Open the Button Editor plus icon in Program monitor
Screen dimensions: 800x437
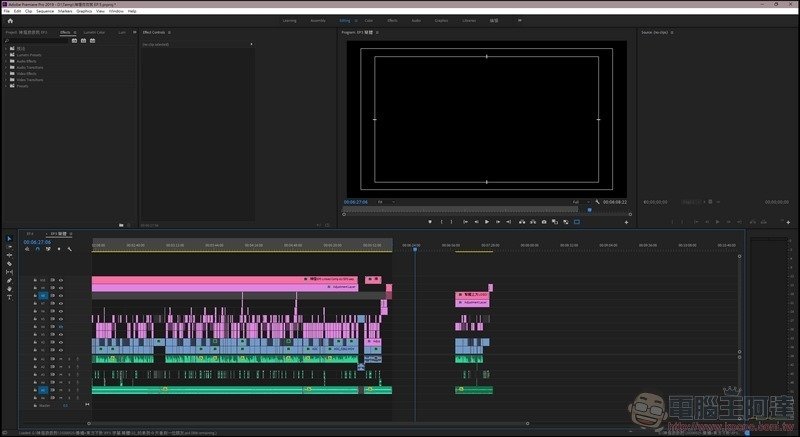(626, 222)
